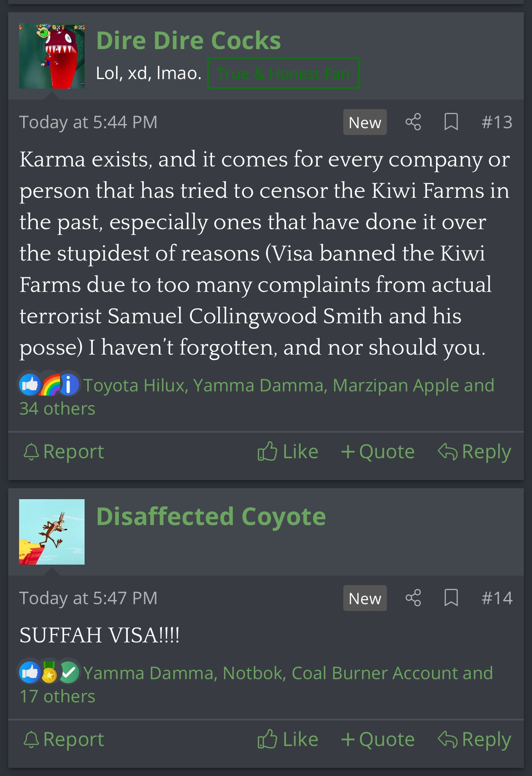532x776 pixels.
Task: Quote the Karma exists post
Action: (x=378, y=452)
